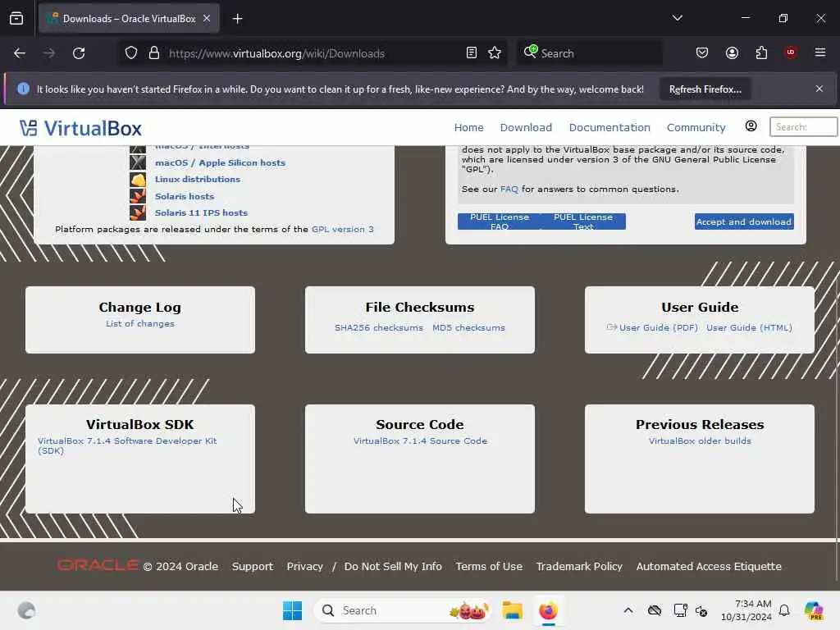This screenshot has height=630, width=840.
Task: Open File Explorer from the taskbar
Action: tap(512, 610)
